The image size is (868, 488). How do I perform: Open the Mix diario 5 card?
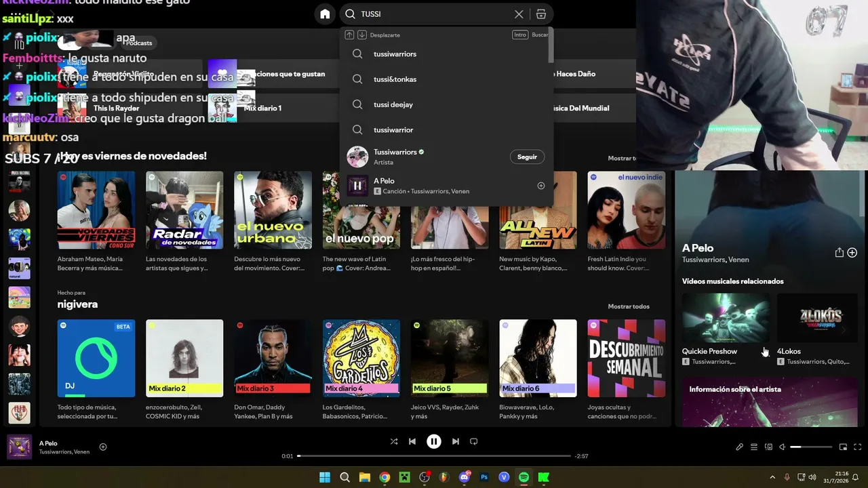pyautogui.click(x=450, y=370)
